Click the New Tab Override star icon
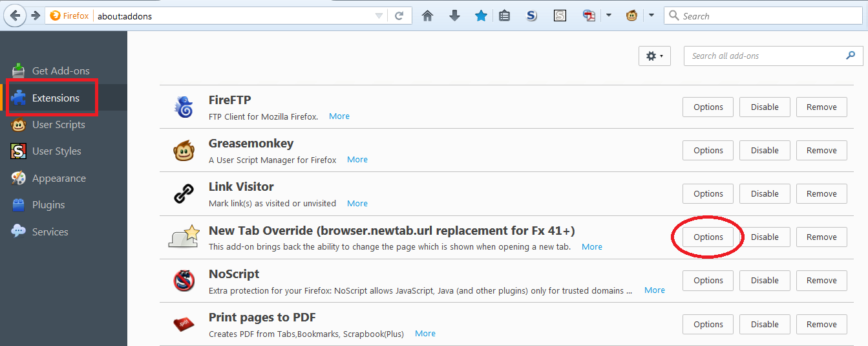Screen dimensions: 868x346 pyautogui.click(x=184, y=237)
